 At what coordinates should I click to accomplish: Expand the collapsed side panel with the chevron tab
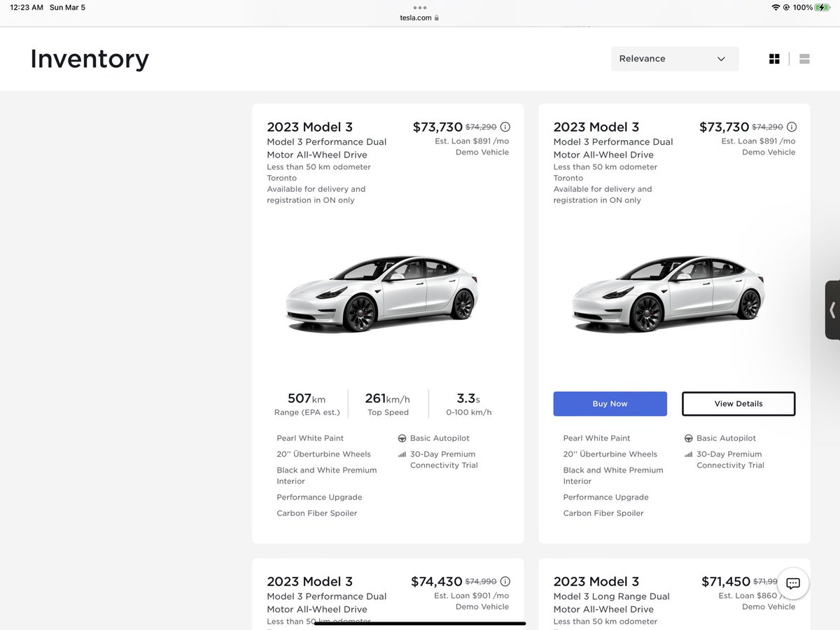[832, 310]
